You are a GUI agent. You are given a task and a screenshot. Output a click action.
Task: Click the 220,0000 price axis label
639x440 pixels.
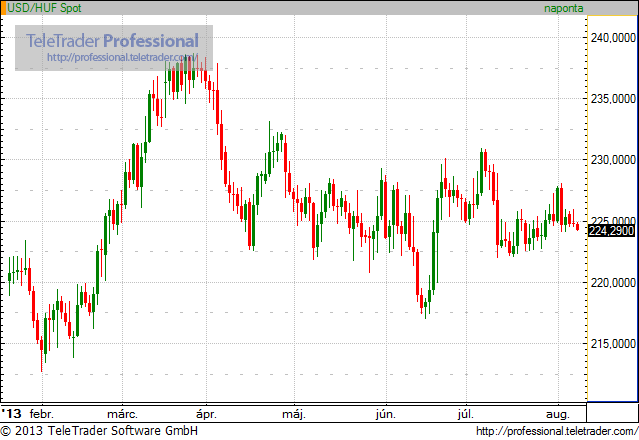(x=613, y=282)
